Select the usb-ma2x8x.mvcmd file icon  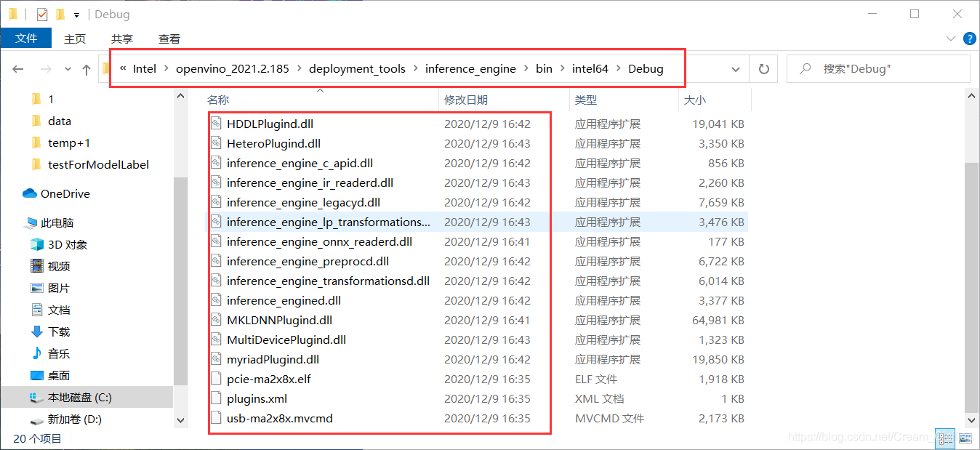coord(215,419)
